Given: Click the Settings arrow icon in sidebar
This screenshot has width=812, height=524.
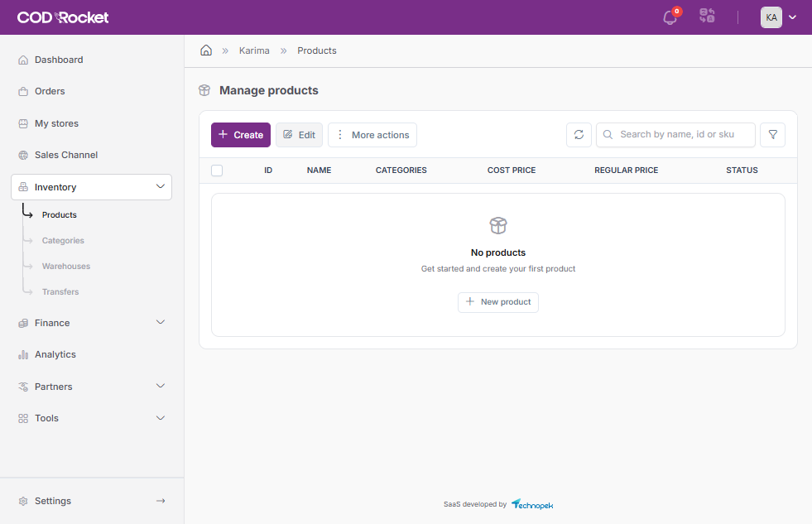Looking at the screenshot, I should tap(161, 501).
